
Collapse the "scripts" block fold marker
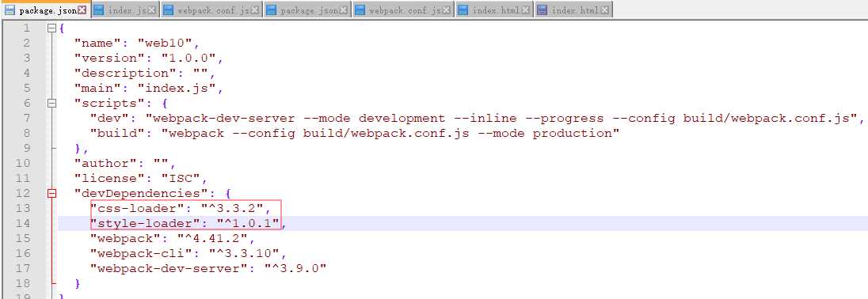click(51, 103)
